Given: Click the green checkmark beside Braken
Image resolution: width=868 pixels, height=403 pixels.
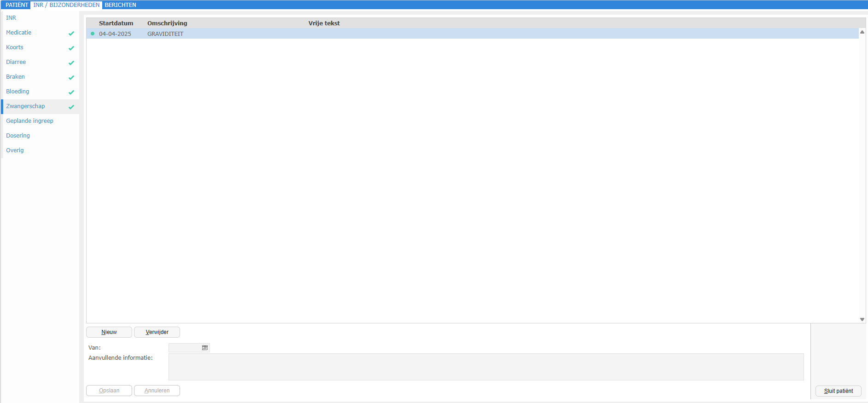Looking at the screenshot, I should click(x=71, y=77).
